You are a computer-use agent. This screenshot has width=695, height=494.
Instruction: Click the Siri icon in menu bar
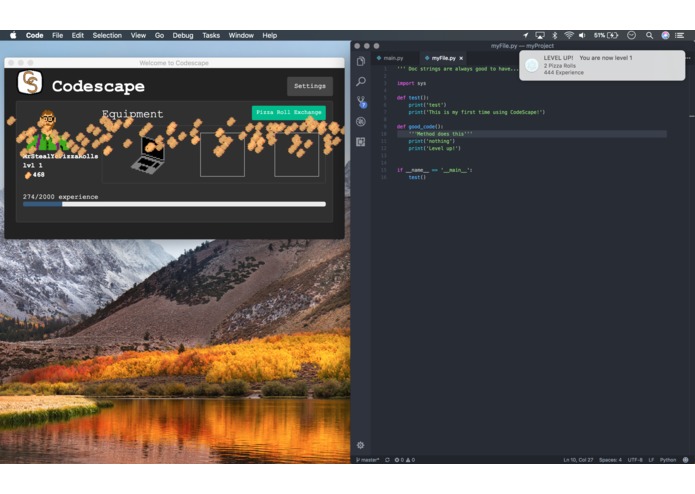pyautogui.click(x=665, y=35)
